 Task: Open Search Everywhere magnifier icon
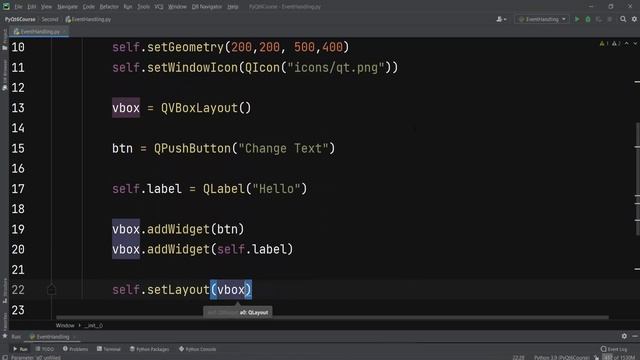[623, 19]
